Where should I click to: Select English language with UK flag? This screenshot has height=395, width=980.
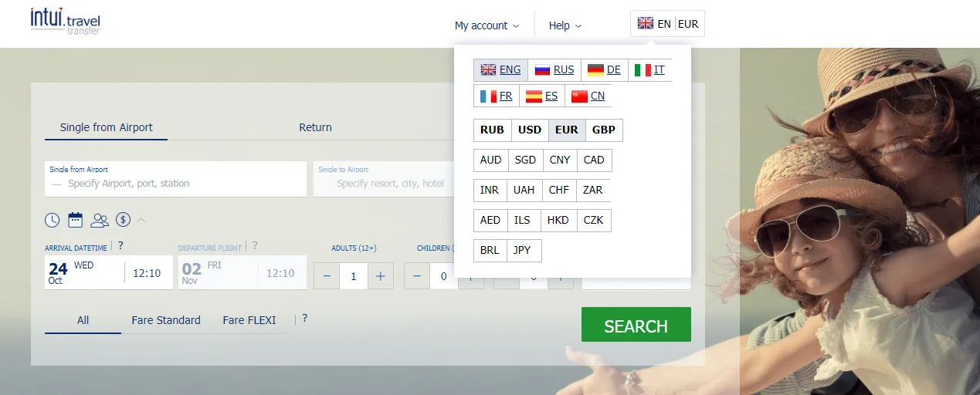[501, 70]
